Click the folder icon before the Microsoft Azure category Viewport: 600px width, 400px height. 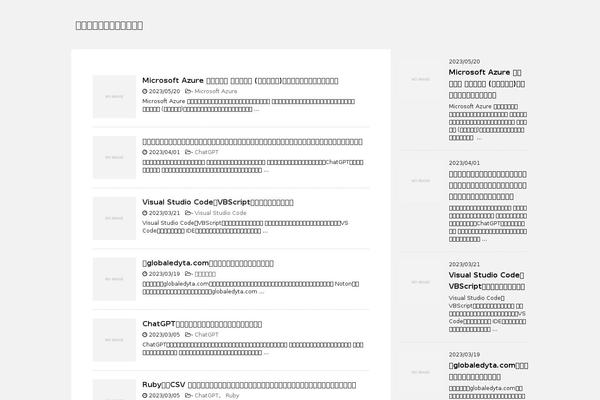click(188, 91)
